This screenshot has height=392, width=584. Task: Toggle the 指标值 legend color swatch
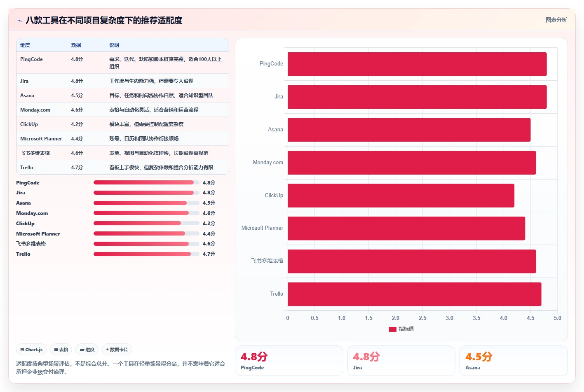(x=392, y=329)
